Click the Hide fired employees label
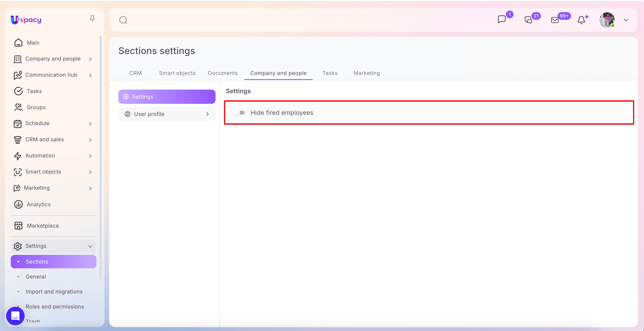The height and width of the screenshot is (331, 644). [282, 113]
